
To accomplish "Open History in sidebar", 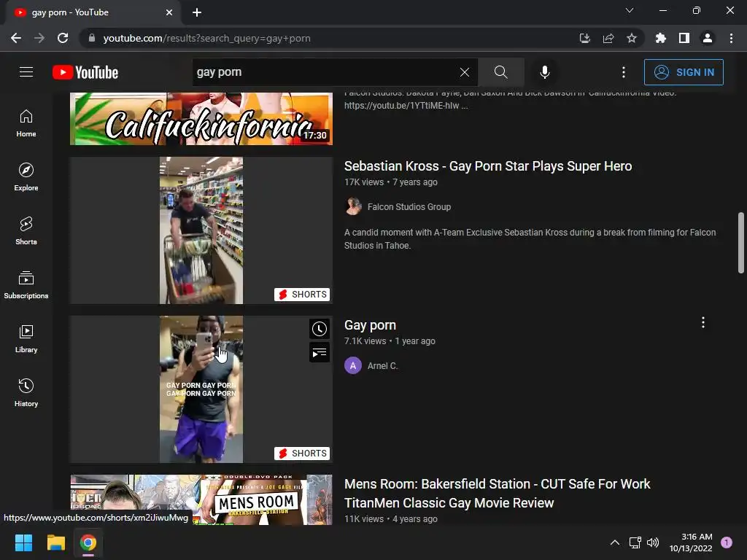I will (26, 392).
